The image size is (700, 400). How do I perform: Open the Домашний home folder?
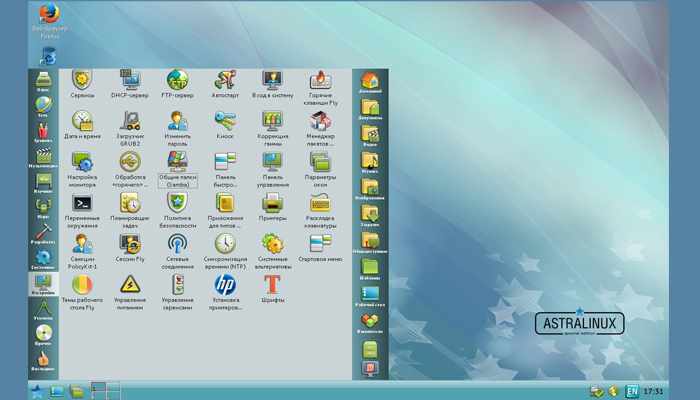370,83
